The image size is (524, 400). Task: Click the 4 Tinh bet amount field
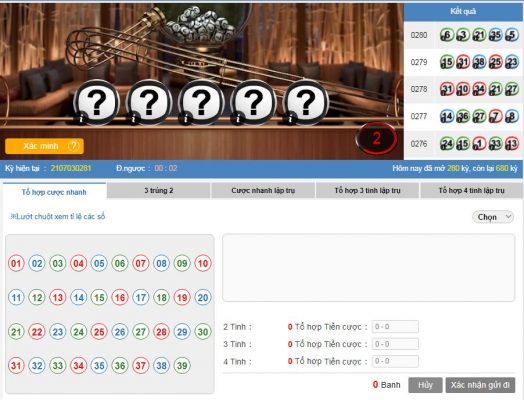(x=395, y=361)
